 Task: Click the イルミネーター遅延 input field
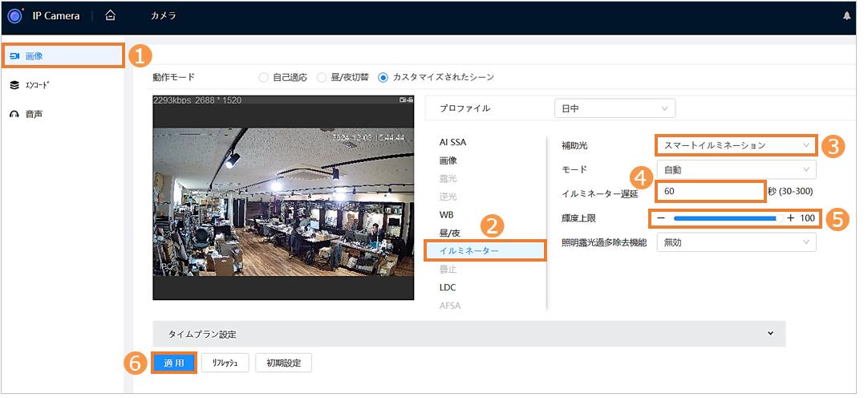(709, 192)
